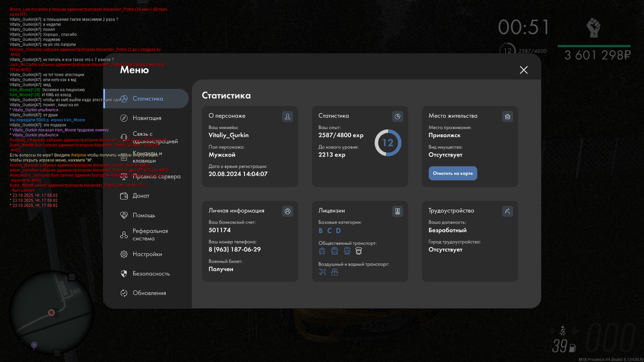
Task: Click the Безопасность shield icon
Action: 124,274
